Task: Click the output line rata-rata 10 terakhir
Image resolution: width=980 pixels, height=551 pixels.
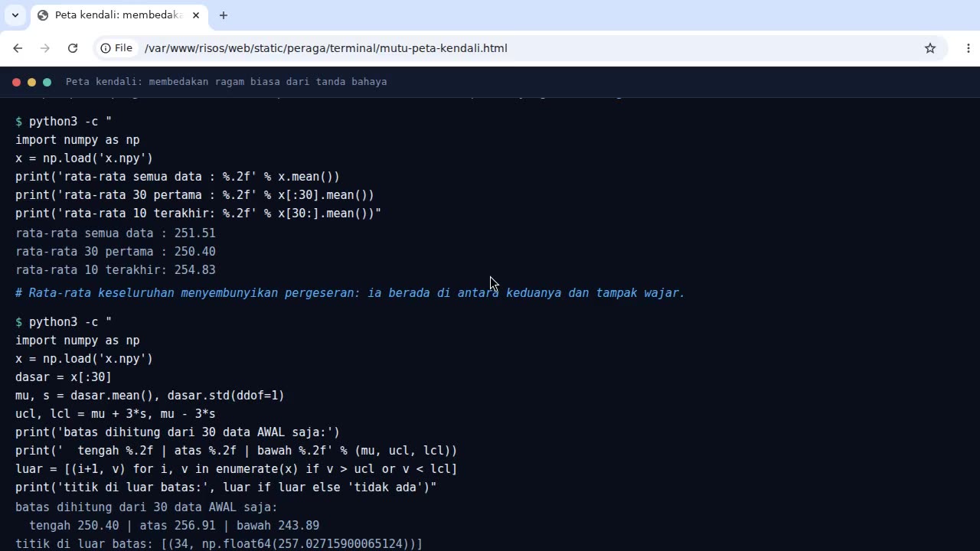Action: pos(116,270)
